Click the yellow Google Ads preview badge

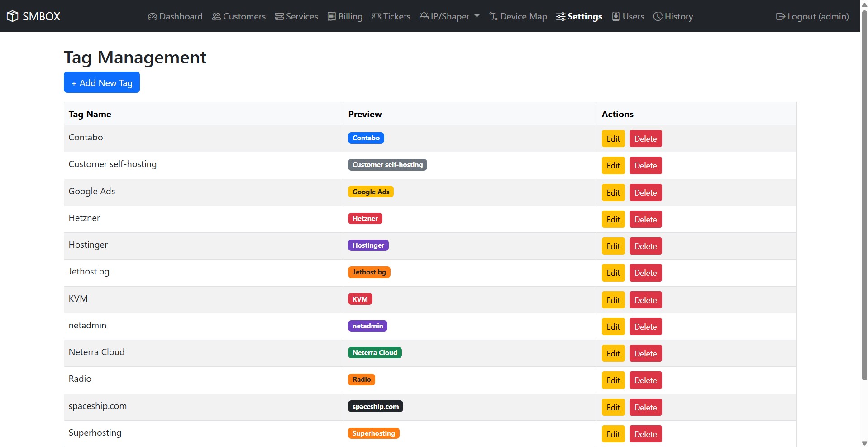(371, 192)
